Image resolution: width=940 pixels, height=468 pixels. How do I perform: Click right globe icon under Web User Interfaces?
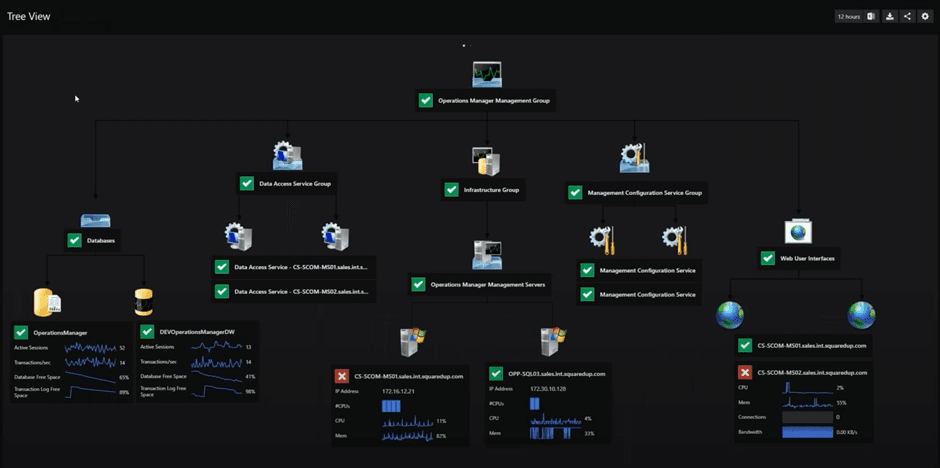[x=861, y=315]
